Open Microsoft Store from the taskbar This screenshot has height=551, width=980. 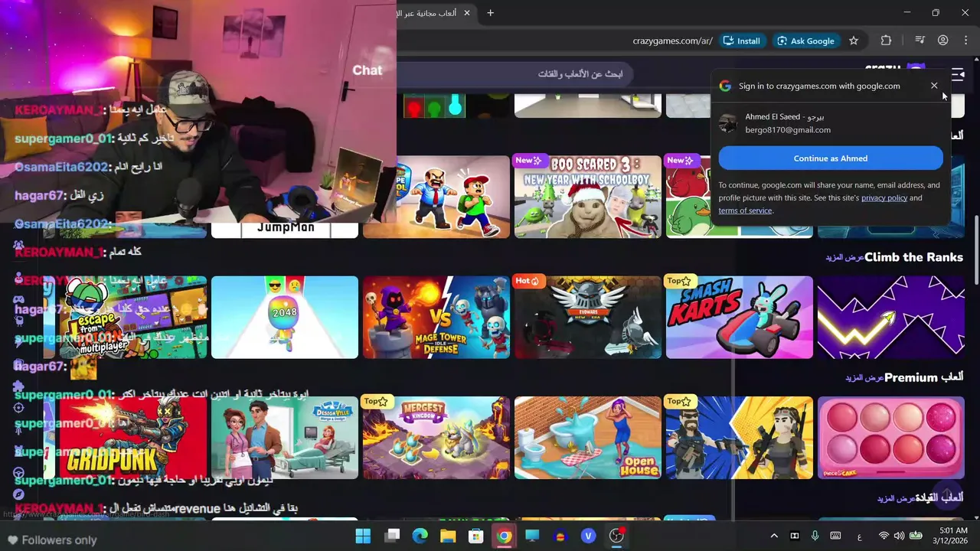click(x=475, y=536)
